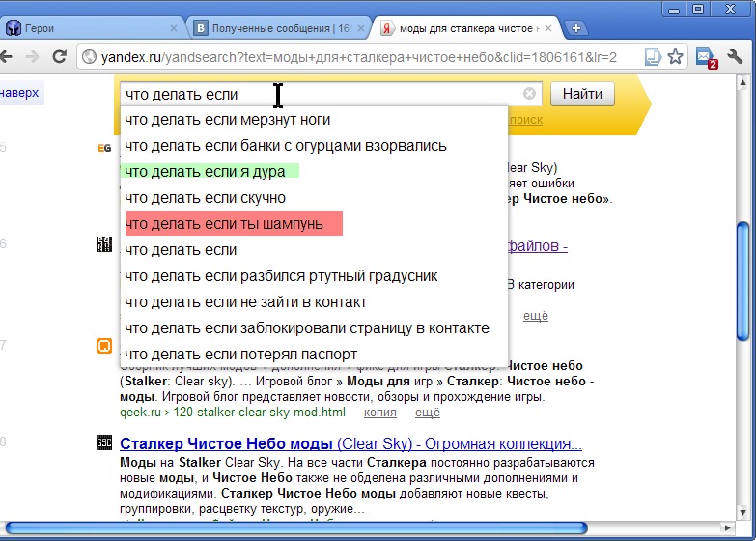Screen dimensions: 756x541
Task: Click the forward navigation arrow
Action: [32, 57]
